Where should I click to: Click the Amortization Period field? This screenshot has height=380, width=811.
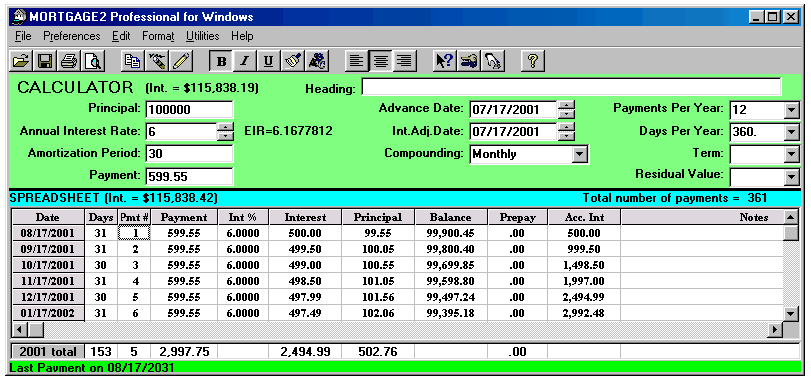tap(189, 154)
